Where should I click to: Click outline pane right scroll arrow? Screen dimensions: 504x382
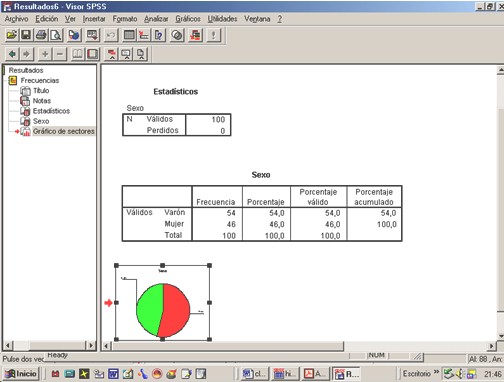tap(91, 345)
